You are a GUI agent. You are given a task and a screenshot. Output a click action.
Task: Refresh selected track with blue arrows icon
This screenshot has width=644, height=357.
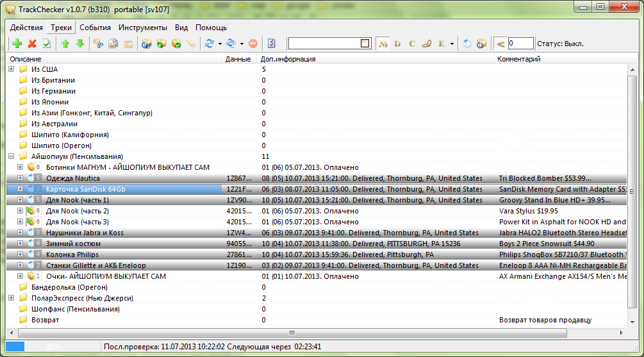click(210, 44)
